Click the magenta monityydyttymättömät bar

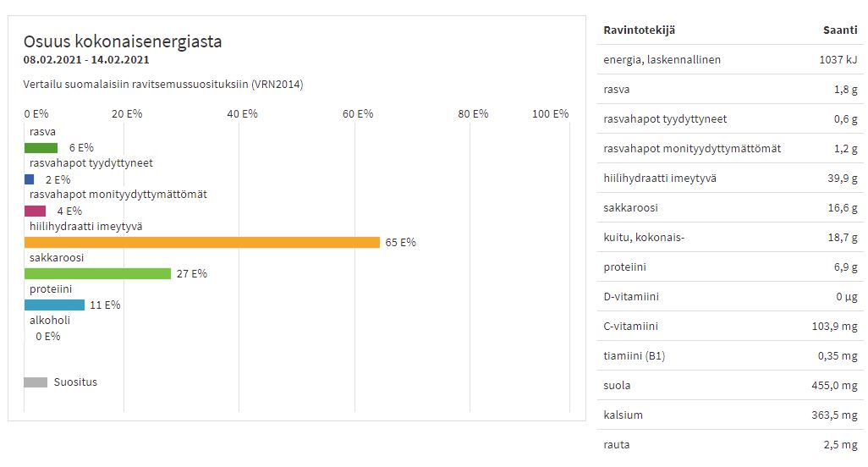[x=35, y=211]
